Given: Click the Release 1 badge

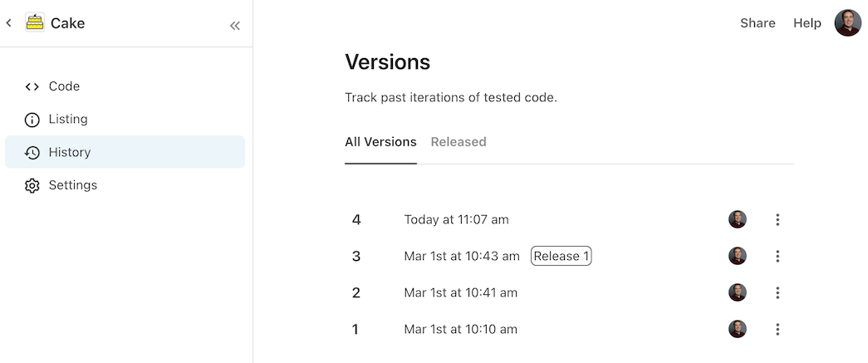Looking at the screenshot, I should pyautogui.click(x=561, y=256).
